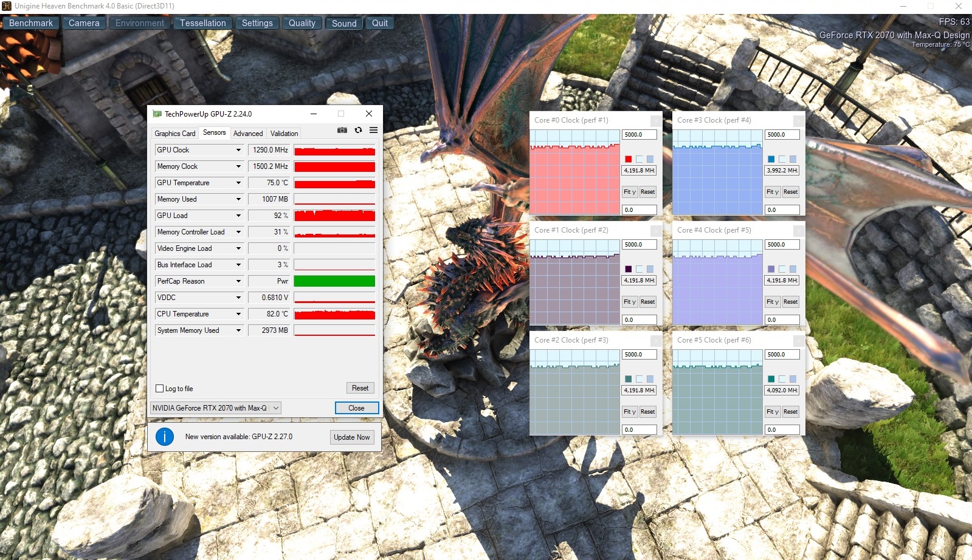Viewport: 972px width, 560px height.
Task: Click Reset in Core #5 Clock panel
Action: pyautogui.click(x=791, y=412)
